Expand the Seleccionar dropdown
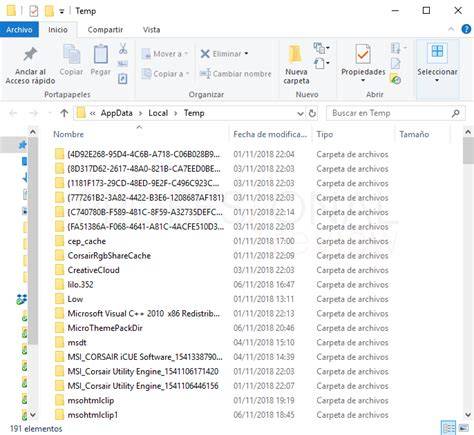Image resolution: width=474 pixels, height=435 pixels. [x=437, y=80]
